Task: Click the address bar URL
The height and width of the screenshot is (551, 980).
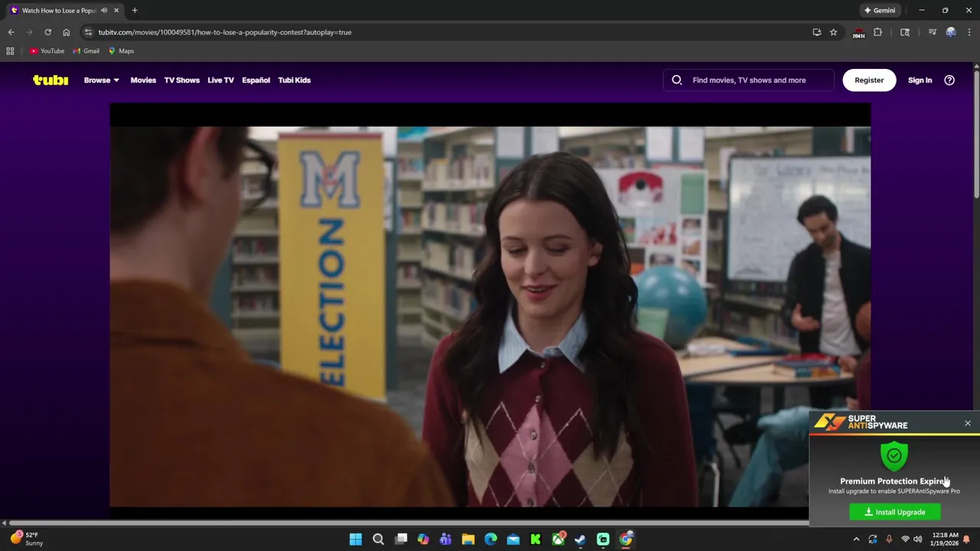Action: 225,32
